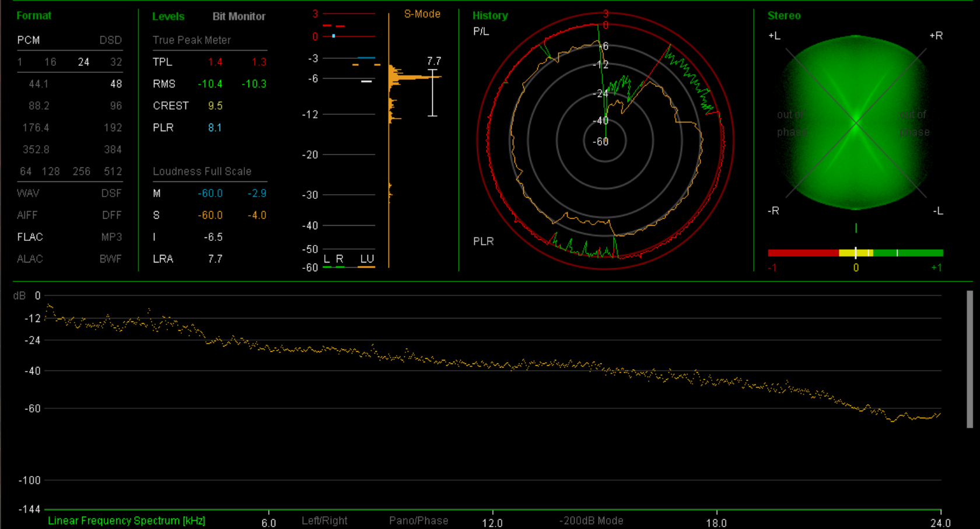Screen dimensions: 980x529
Task: Switch to the Bit Monitor tab
Action: pyautogui.click(x=239, y=16)
